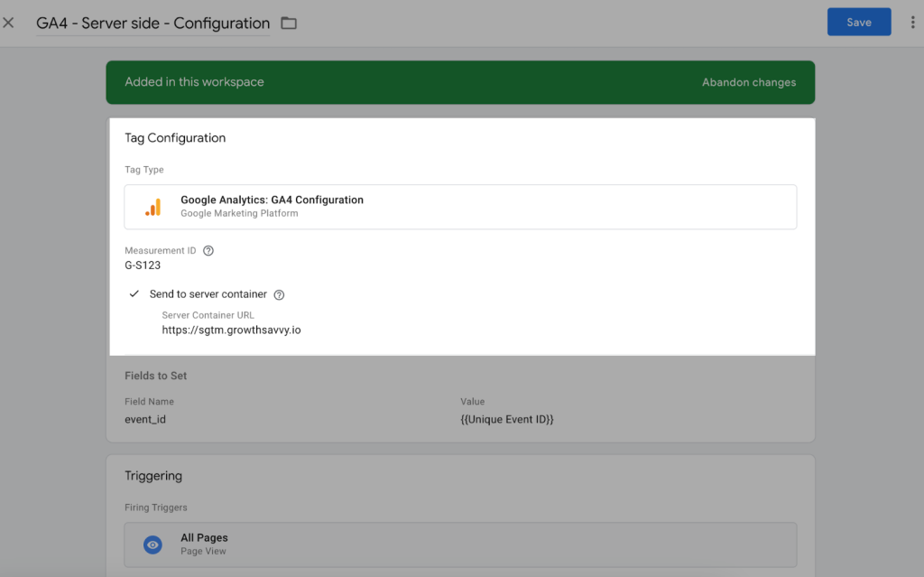Edit the tag name GA4 - Server side - Configuration

tap(153, 23)
